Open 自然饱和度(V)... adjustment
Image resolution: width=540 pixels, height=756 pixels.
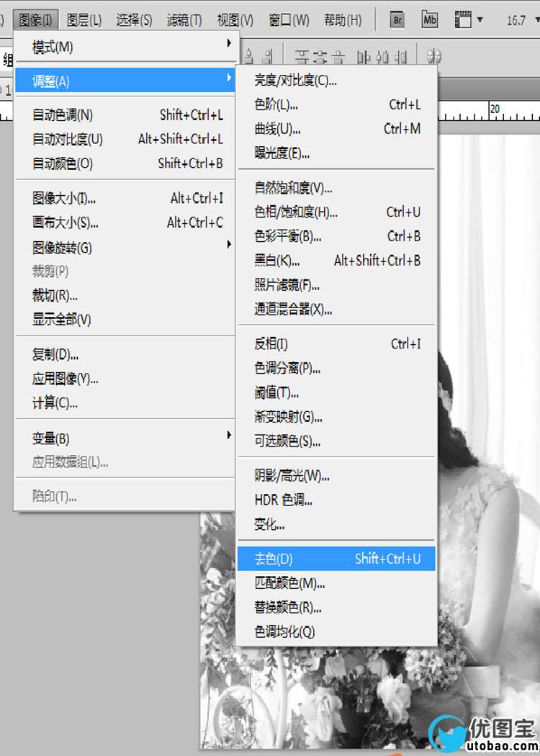coord(336,188)
